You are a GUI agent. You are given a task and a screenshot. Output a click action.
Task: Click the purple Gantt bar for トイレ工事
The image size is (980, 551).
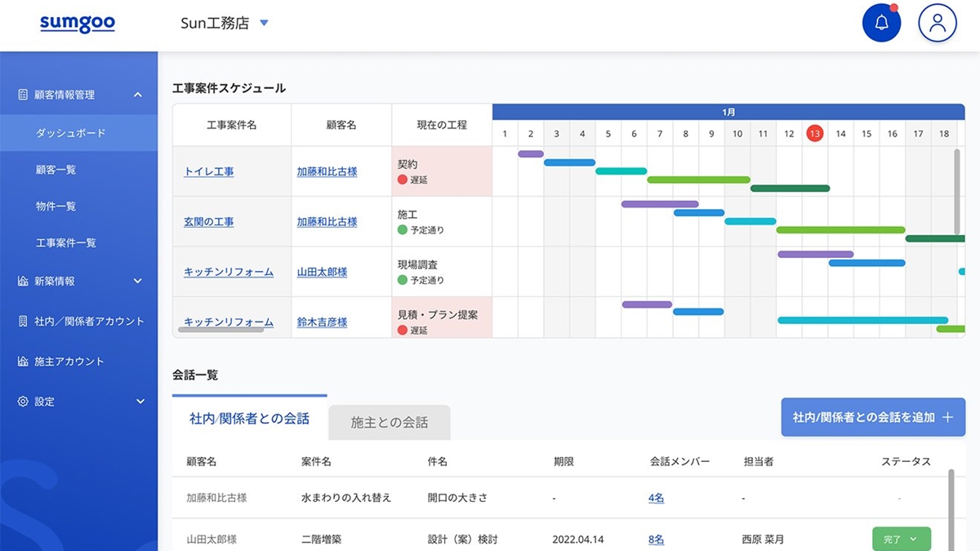click(531, 153)
